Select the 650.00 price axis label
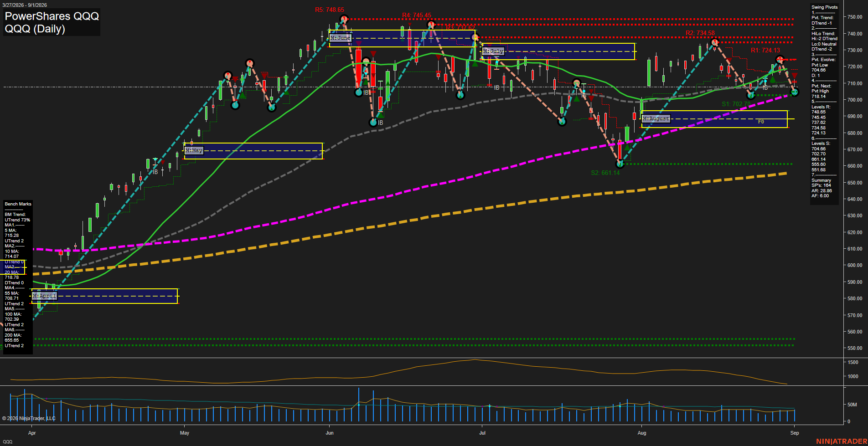Image resolution: width=868 pixels, height=446 pixels. coord(855,183)
